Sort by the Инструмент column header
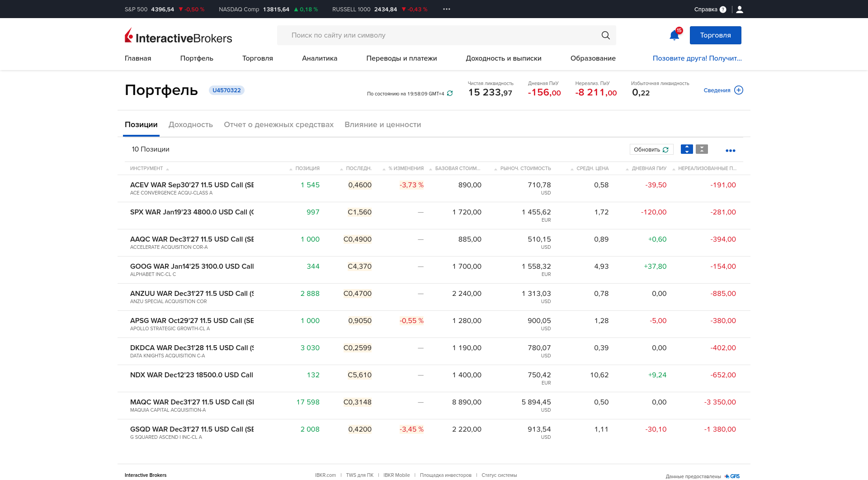 click(x=146, y=168)
